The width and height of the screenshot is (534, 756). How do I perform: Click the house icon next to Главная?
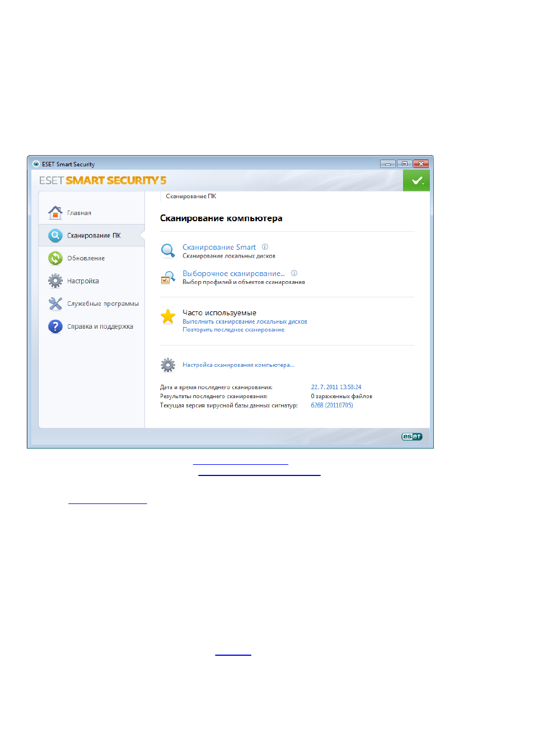pyautogui.click(x=55, y=213)
